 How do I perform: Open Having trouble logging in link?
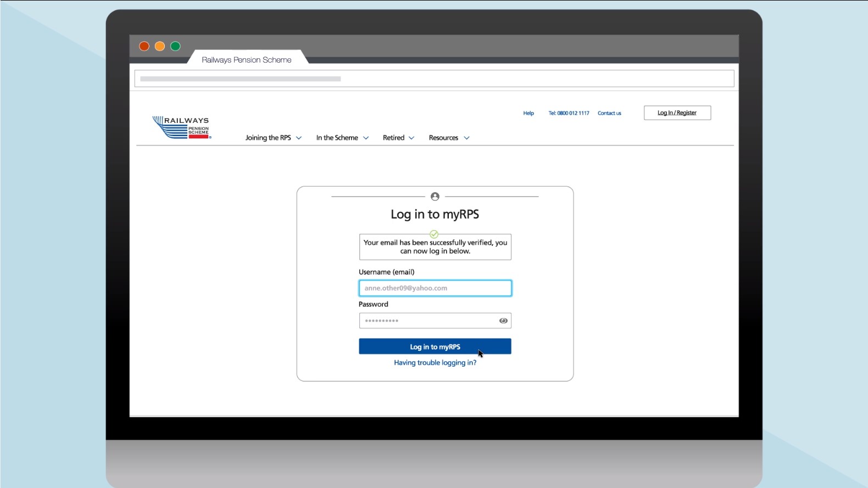pos(435,363)
